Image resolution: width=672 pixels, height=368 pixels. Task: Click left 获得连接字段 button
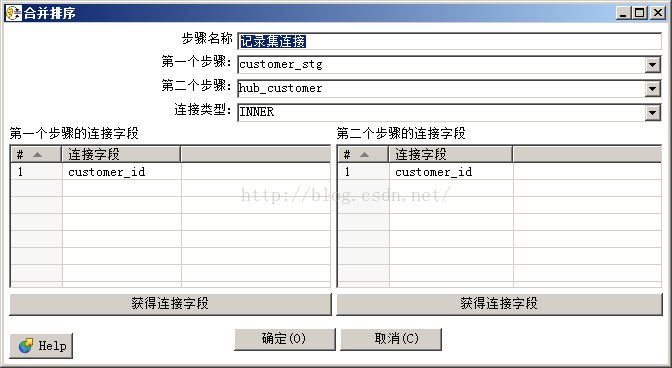[170, 304]
